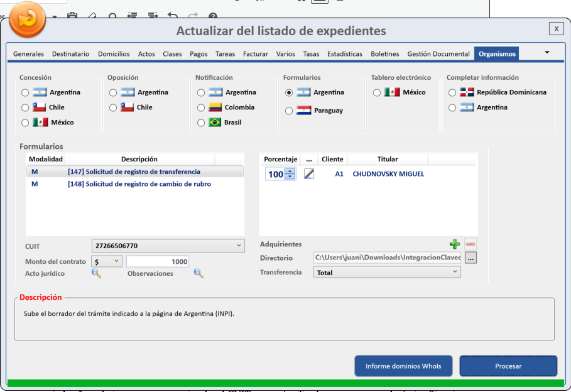
Task: Browse the Directorio with ellipsis button
Action: (x=471, y=258)
